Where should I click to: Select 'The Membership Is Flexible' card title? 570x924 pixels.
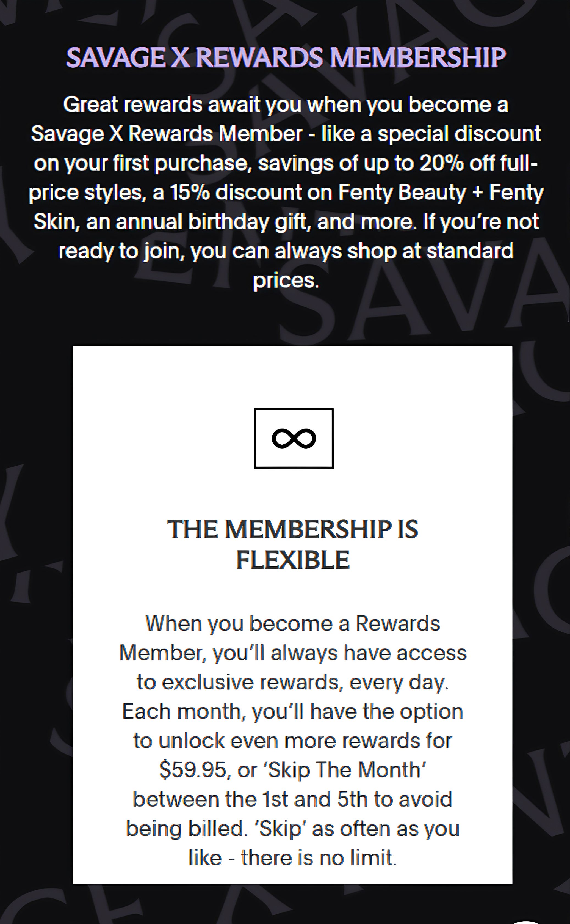pyautogui.click(x=293, y=544)
